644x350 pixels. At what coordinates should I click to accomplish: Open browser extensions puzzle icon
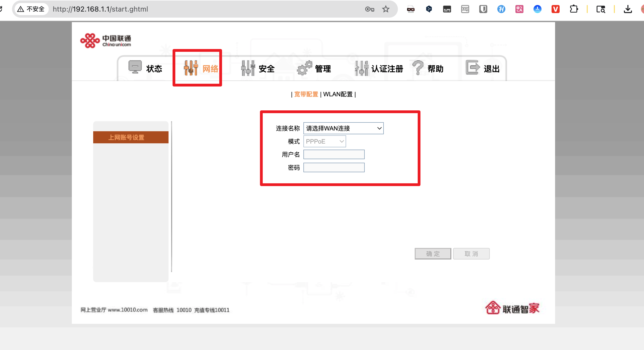574,9
